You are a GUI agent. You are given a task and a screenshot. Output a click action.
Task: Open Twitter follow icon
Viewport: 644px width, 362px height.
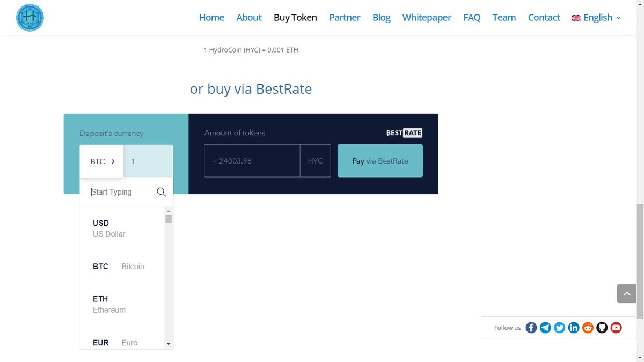(x=560, y=328)
